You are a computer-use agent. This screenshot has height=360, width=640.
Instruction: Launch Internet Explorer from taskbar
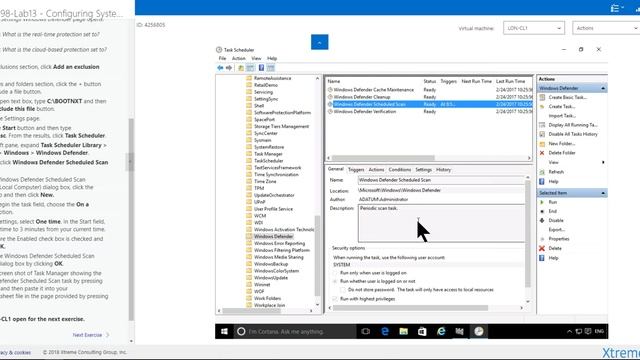441,331
